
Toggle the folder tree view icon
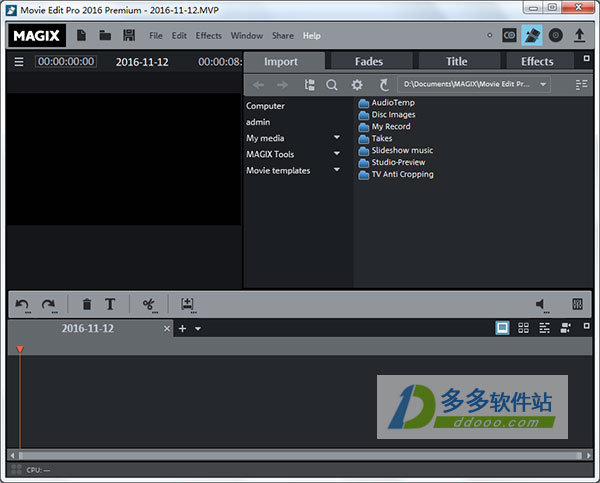[309, 85]
